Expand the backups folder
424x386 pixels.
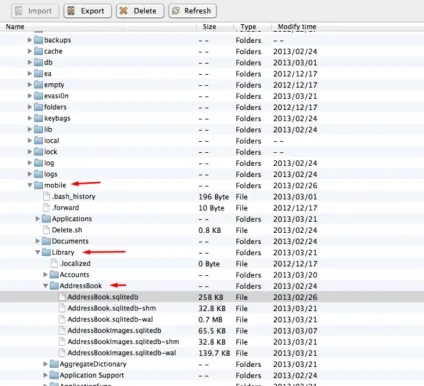tap(30, 40)
